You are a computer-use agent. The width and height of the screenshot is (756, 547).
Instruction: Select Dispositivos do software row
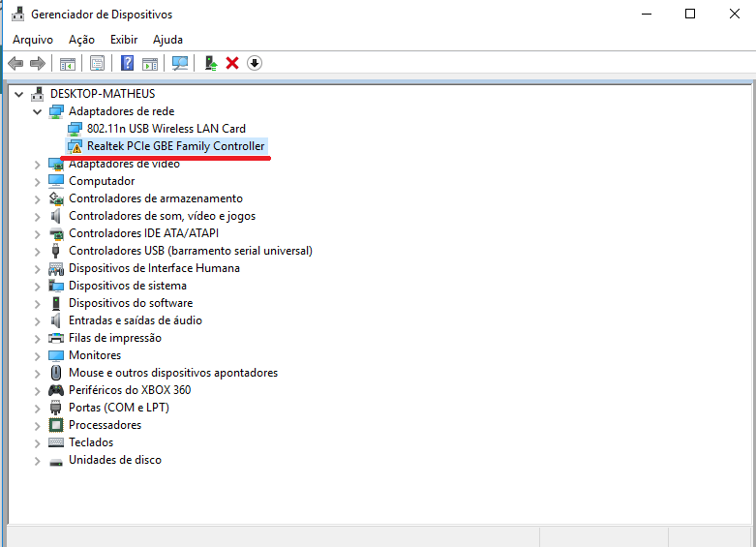131,303
